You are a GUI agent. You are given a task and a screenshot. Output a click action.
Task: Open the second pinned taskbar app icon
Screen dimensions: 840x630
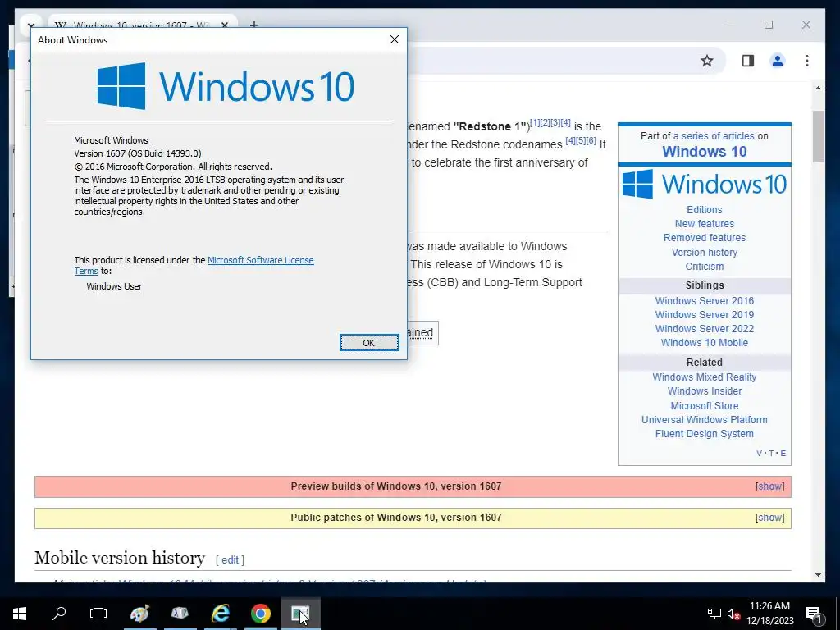pos(180,614)
